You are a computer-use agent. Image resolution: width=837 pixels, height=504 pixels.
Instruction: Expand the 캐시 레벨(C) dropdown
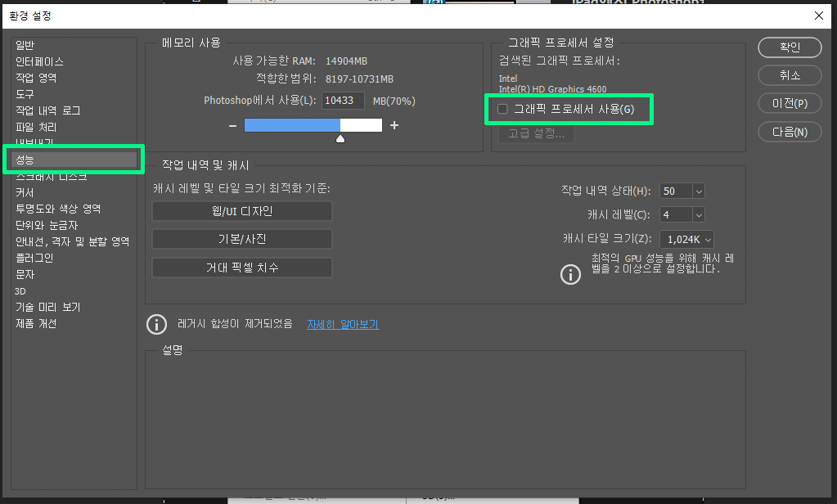pyautogui.click(x=699, y=214)
